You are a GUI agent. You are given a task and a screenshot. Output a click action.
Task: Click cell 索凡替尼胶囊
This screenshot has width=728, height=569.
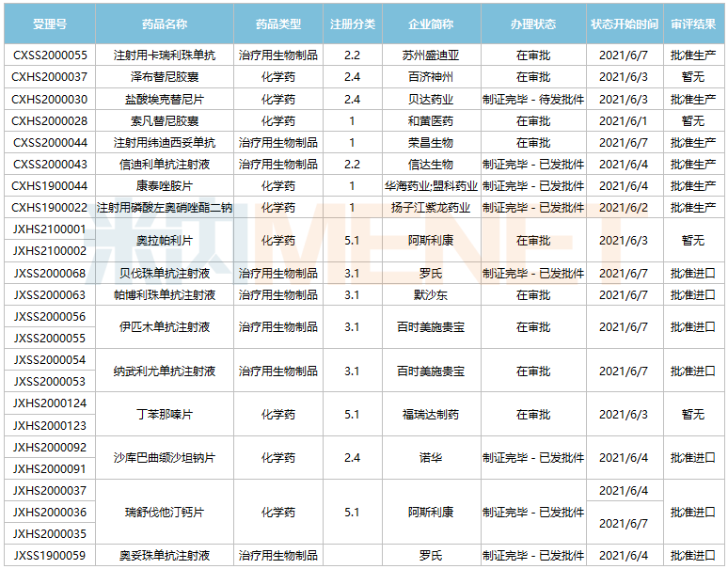(x=165, y=121)
